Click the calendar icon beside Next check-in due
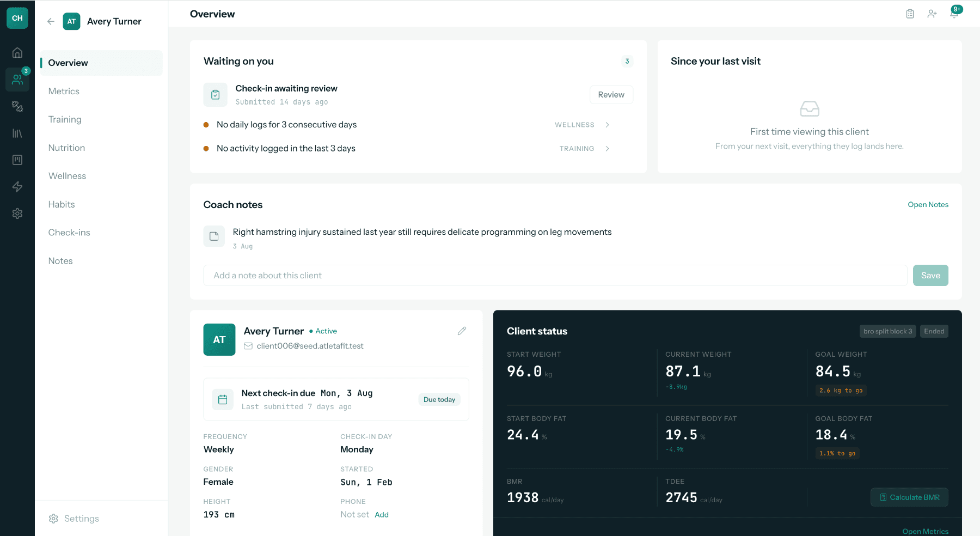980x536 pixels. click(223, 399)
